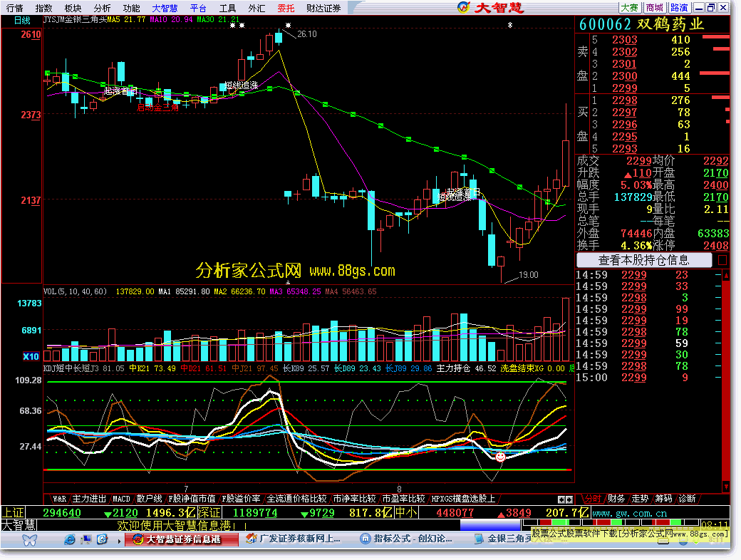This screenshot has height=560, width=741.
Task: Click the 19.00 low price marker
Action: pos(529,274)
